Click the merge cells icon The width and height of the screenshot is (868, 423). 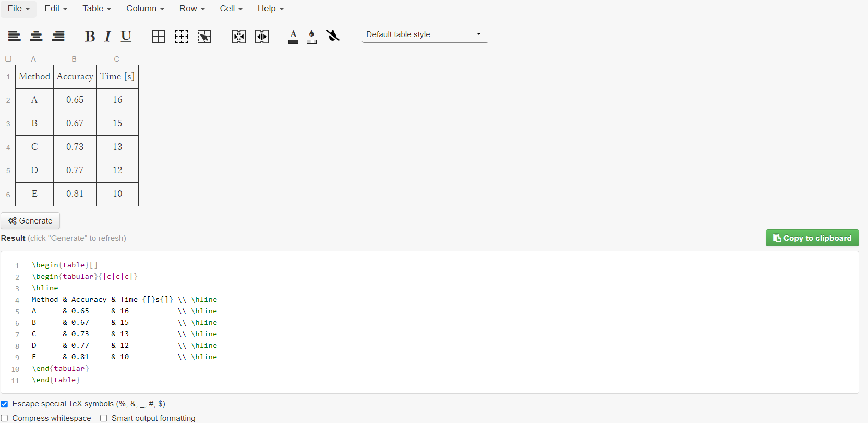[x=239, y=36]
